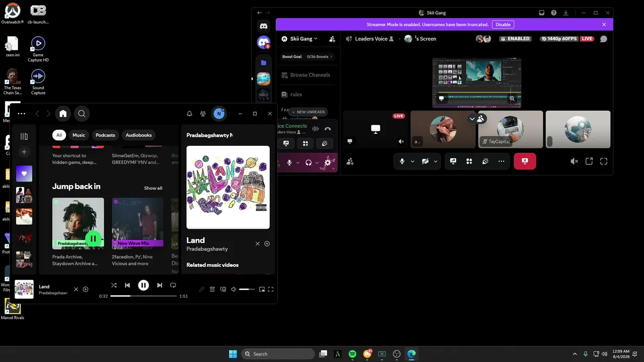Stop watching with the red disconnect button

[525, 161]
